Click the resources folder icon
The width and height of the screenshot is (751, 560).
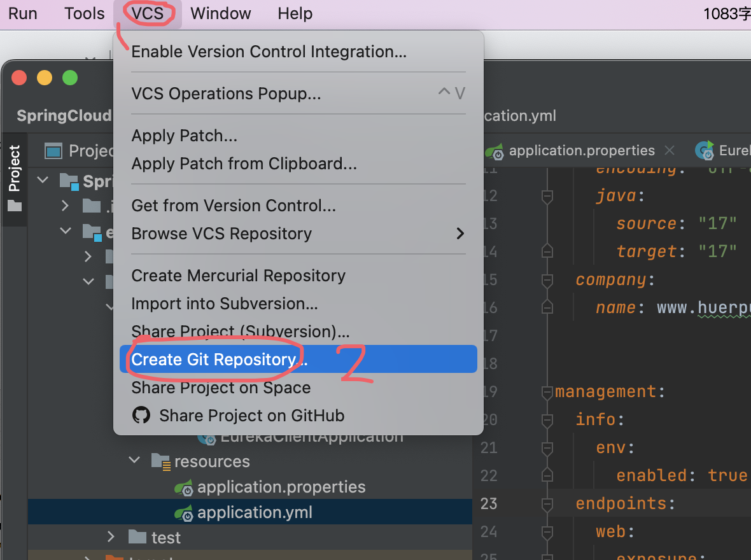tap(160, 461)
